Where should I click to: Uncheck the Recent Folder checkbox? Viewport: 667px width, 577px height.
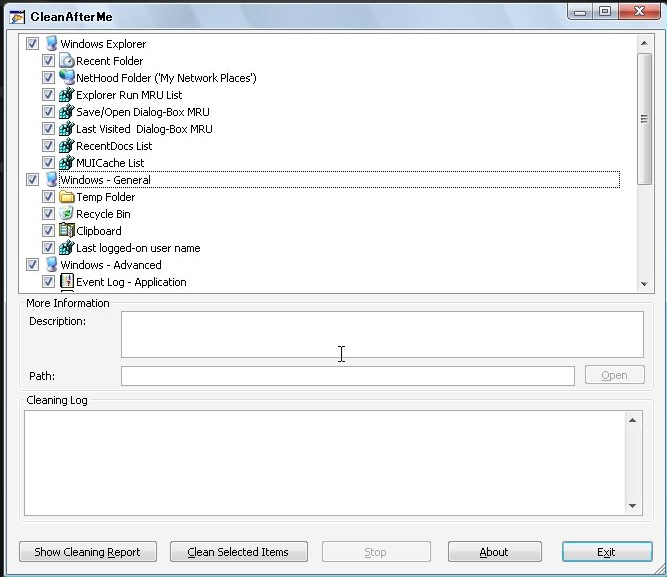coord(48,60)
